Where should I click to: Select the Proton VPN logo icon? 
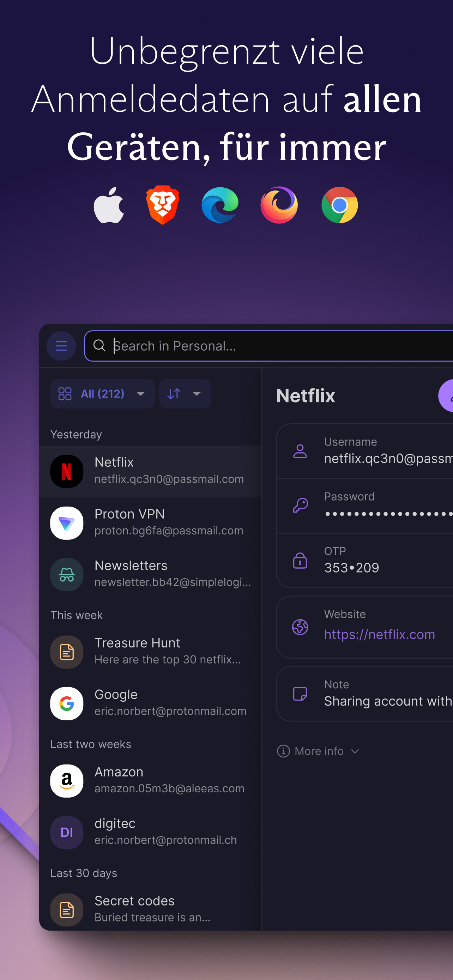point(67,523)
